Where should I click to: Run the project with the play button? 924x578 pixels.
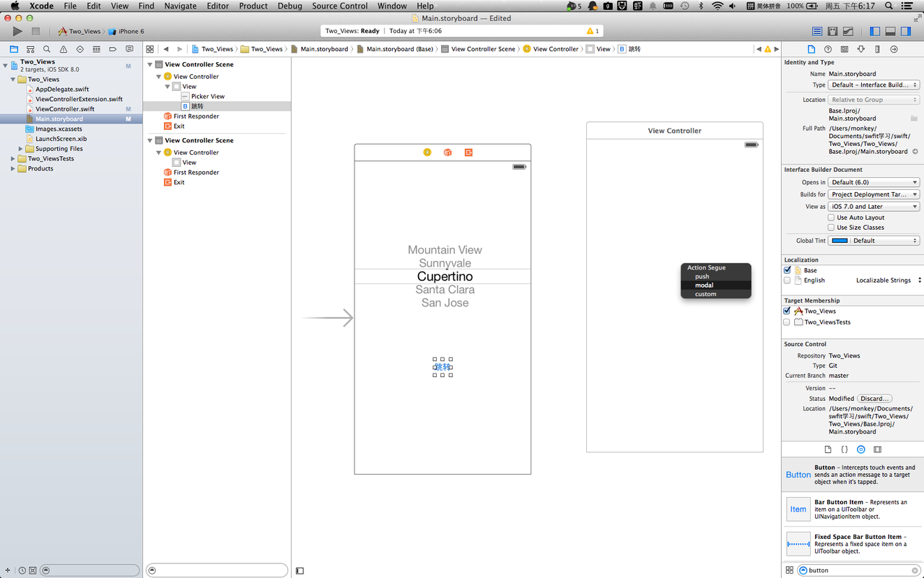tap(17, 31)
